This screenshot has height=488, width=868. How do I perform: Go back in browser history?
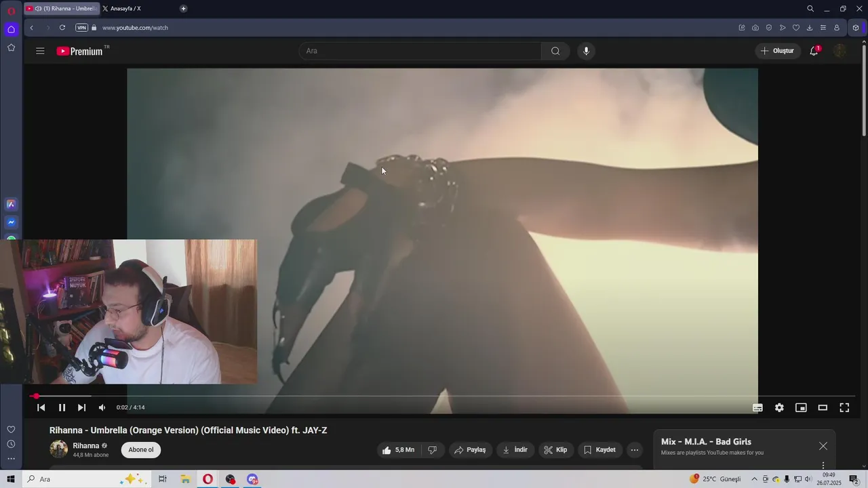pyautogui.click(x=31, y=28)
